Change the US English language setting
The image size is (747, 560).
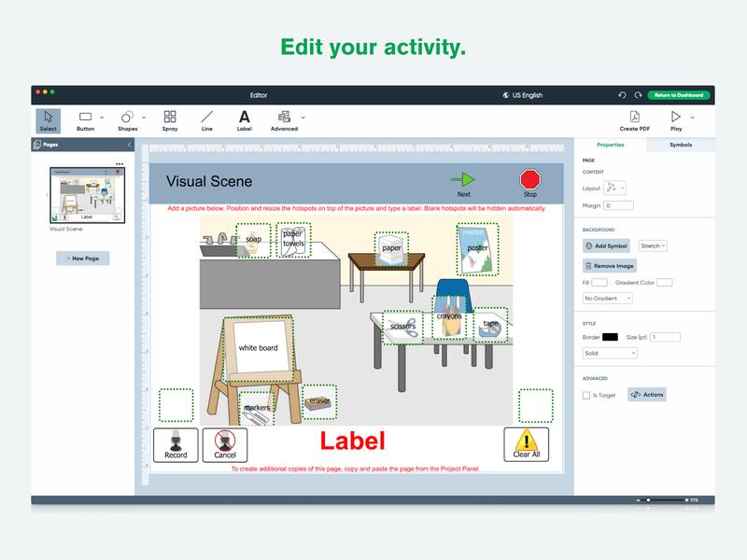pos(523,95)
